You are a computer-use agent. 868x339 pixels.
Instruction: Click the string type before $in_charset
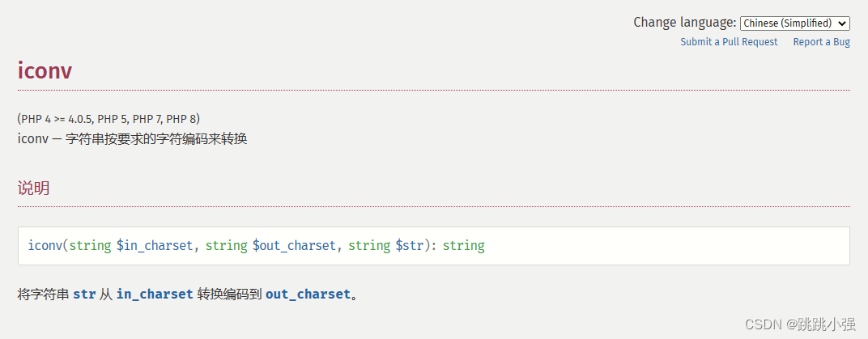(x=90, y=245)
